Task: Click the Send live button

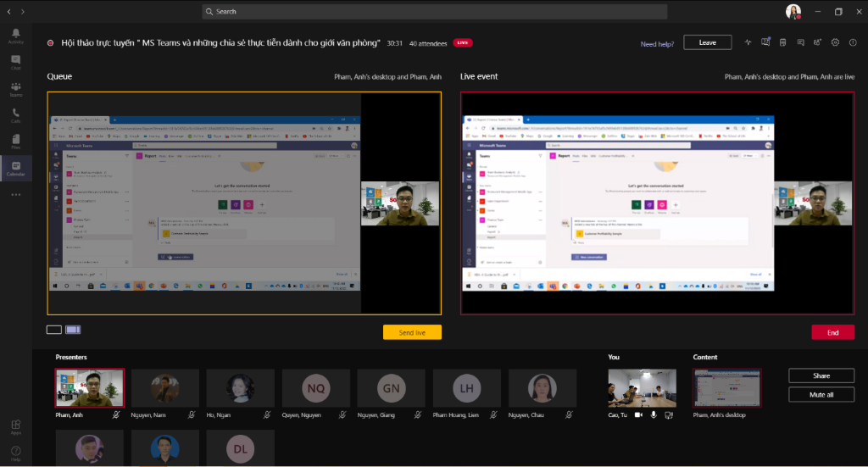Action: pos(413,332)
